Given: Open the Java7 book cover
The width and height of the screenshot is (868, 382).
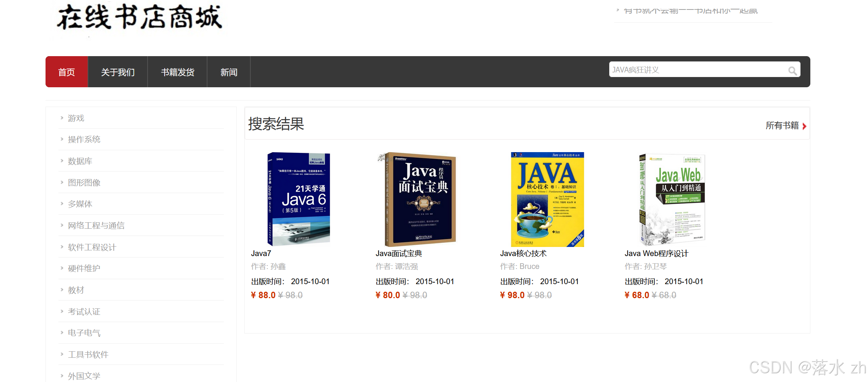Looking at the screenshot, I should pyautogui.click(x=299, y=199).
